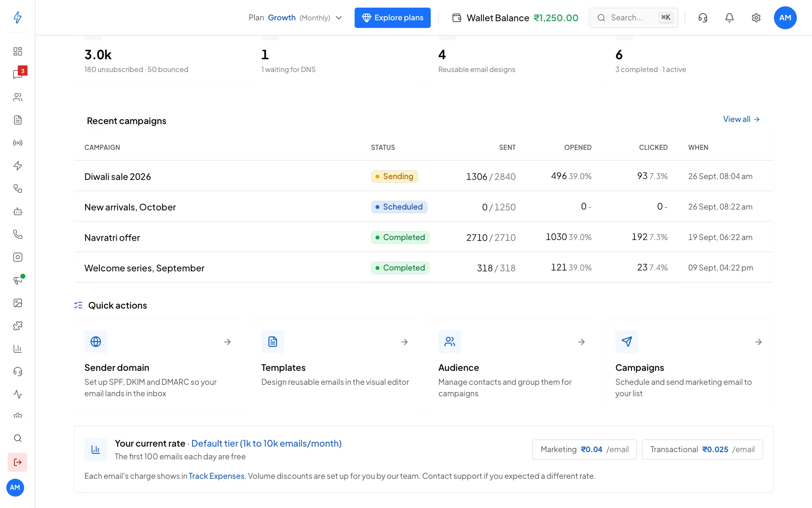Screen dimensions: 812x508
Task: Open notifications bell icon
Action: coord(730,18)
